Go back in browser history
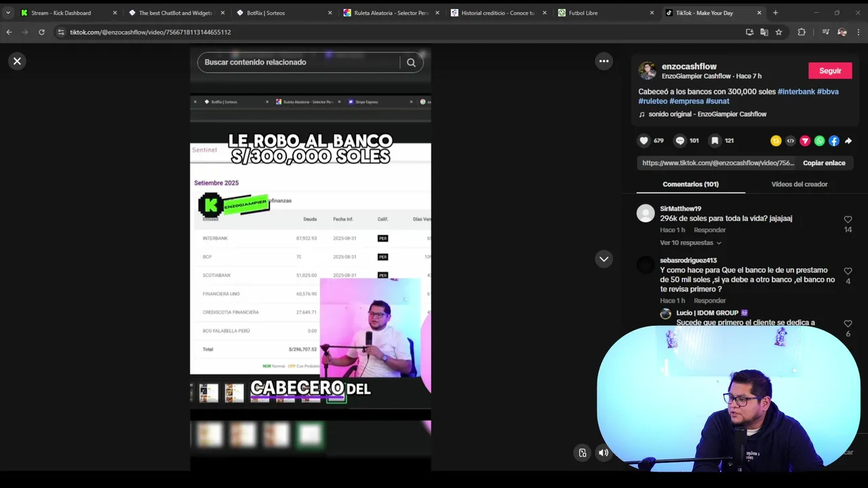Image resolution: width=868 pixels, height=488 pixels. click(x=9, y=32)
